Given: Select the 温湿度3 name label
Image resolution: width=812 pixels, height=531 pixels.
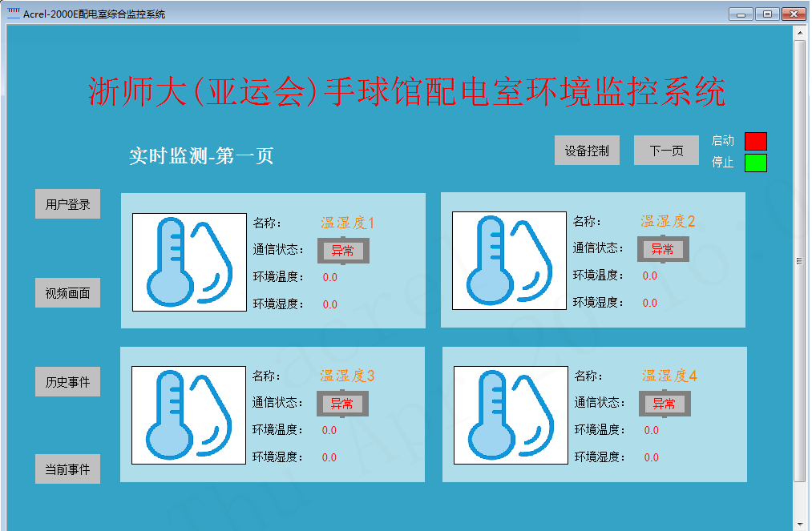Looking at the screenshot, I should pyautogui.click(x=347, y=376).
